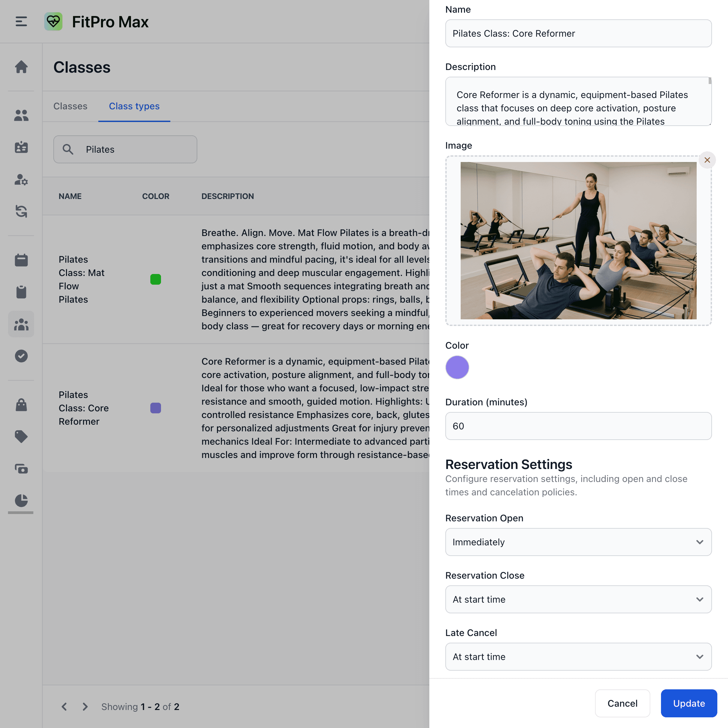Viewport: 728px width, 728px height.
Task: Click the pricing tag icon
Action: 21,436
